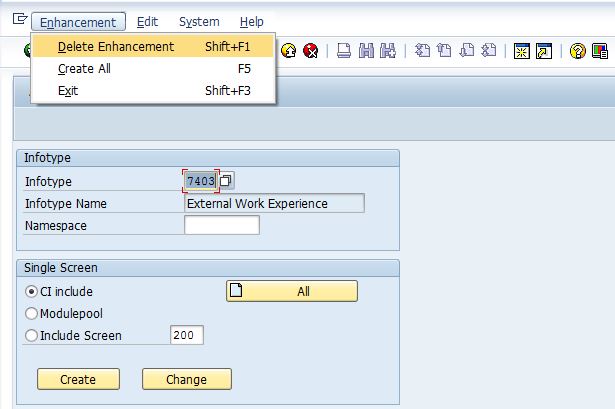615x409 pixels.
Task: Select the Include Screen radio button
Action: (x=31, y=336)
